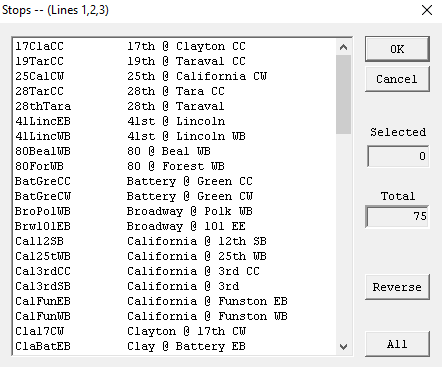442x367 pixels.
Task: Select all stops with All button
Action: pyautogui.click(x=397, y=344)
